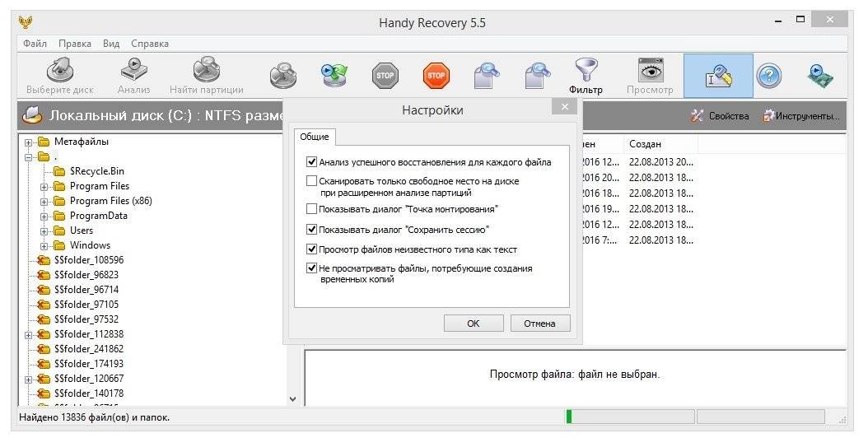Open Свойства in the disk header
Viewport: 868px width, 447px height.
click(720, 115)
